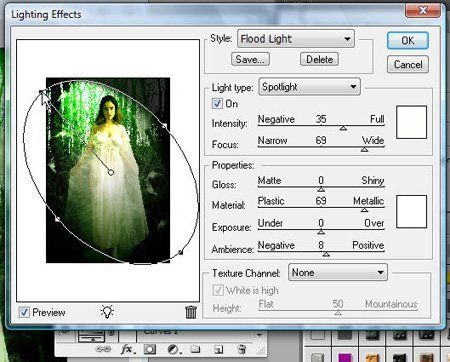The height and width of the screenshot is (362, 450).
Task: Open the light color swatch beside Intensity
Action: tap(411, 122)
